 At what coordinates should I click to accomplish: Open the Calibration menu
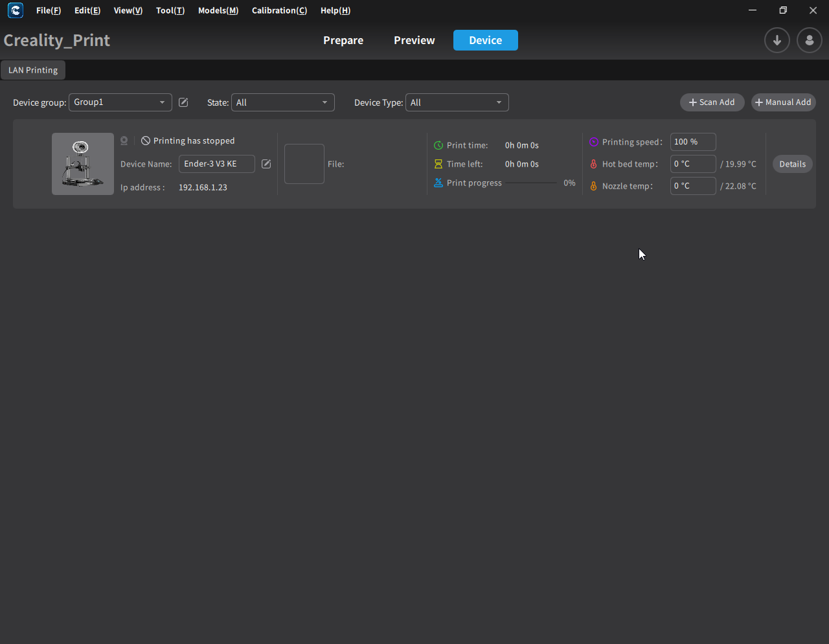280,10
